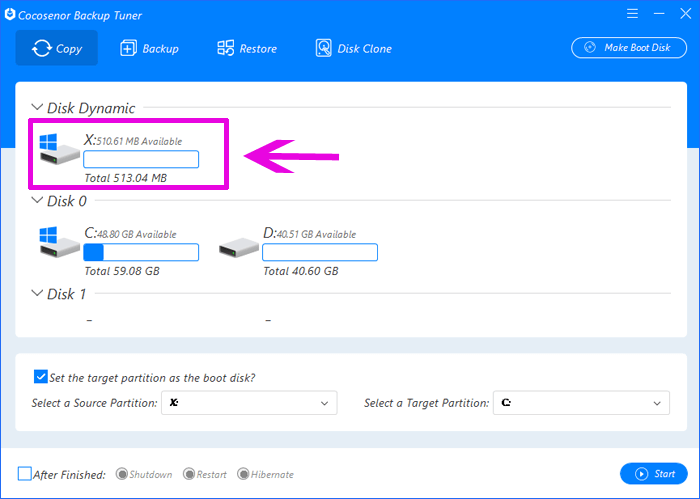Minimize the Backup Tuner window
This screenshot has height=499, width=700.
click(659, 14)
